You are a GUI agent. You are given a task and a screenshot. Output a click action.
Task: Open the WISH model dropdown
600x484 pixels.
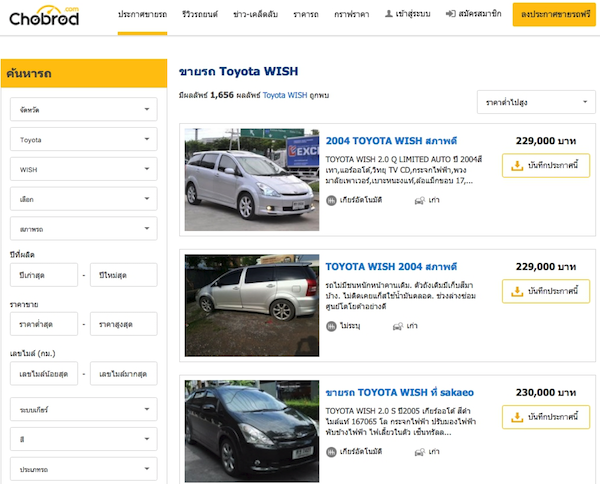click(x=84, y=169)
